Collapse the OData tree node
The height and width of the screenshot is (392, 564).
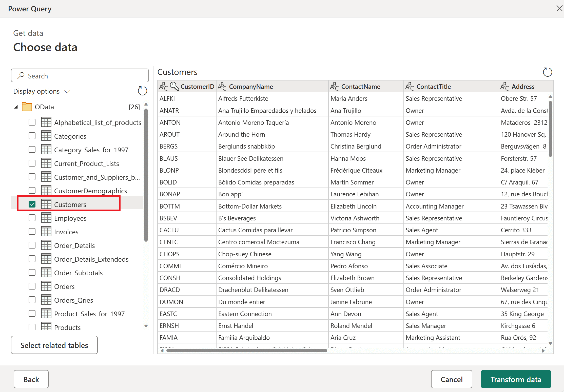tap(16, 107)
